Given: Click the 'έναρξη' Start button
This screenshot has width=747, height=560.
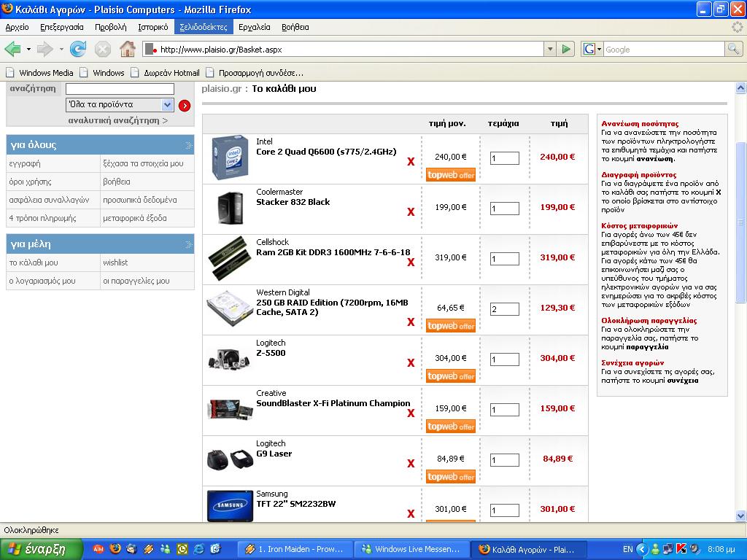Looking at the screenshot, I should 42,549.
